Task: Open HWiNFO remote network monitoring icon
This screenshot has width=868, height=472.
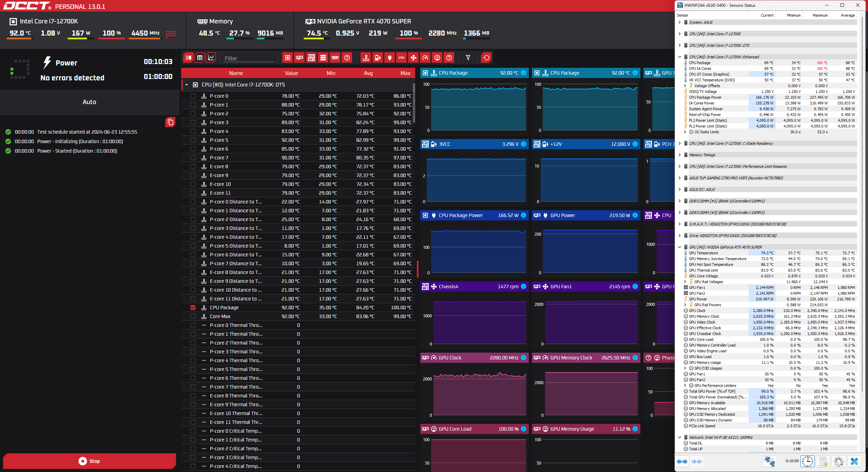Action: [770, 461]
